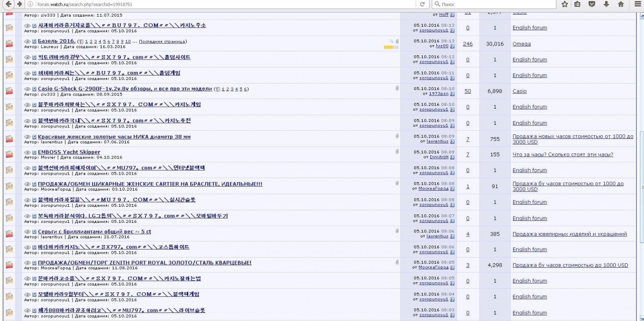Image resolution: width=644 pixels, height=321 pixels.
Task: Jump to last post by hrz00 arrow icon
Action: pos(452,46)
